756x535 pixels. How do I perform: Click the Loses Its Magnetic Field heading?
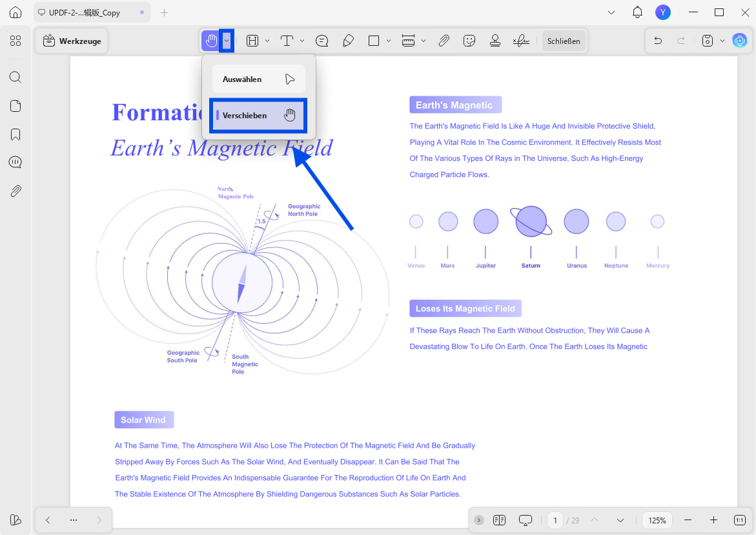[x=465, y=309]
